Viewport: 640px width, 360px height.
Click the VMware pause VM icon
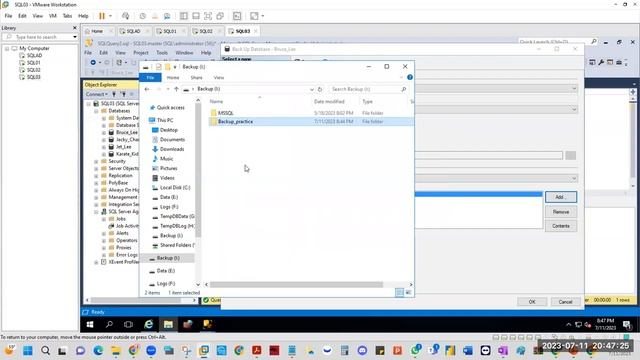point(102,16)
